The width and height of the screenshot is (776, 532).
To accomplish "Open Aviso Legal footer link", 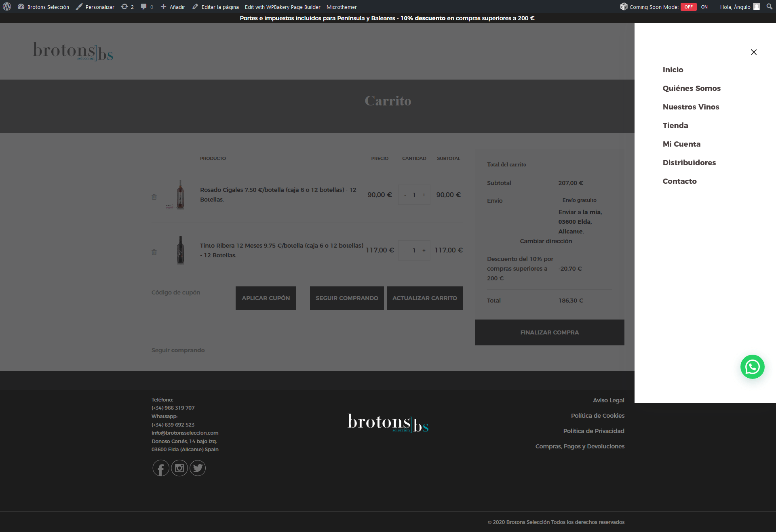I will click(x=608, y=400).
